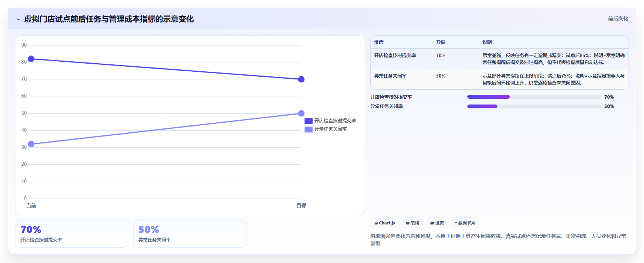
Task: Click the 50% label beside progress bar
Action: pyautogui.click(x=609, y=106)
